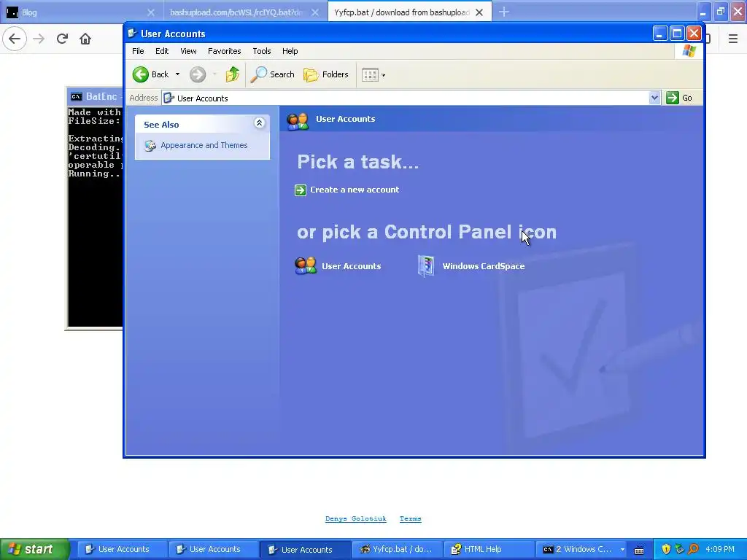Open Appearance and Themes link
The width and height of the screenshot is (747, 560).
204,145
